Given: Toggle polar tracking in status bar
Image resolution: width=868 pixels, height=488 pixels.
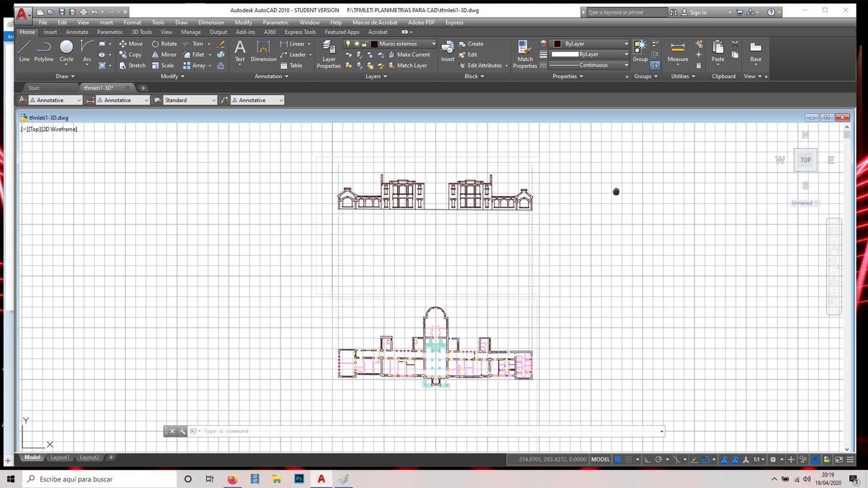Looking at the screenshot, I should [x=658, y=459].
